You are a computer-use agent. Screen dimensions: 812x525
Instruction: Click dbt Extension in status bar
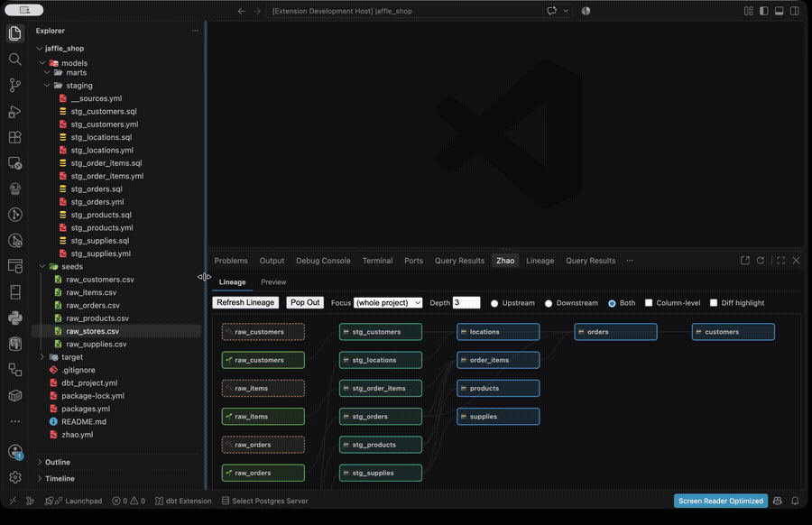click(183, 501)
